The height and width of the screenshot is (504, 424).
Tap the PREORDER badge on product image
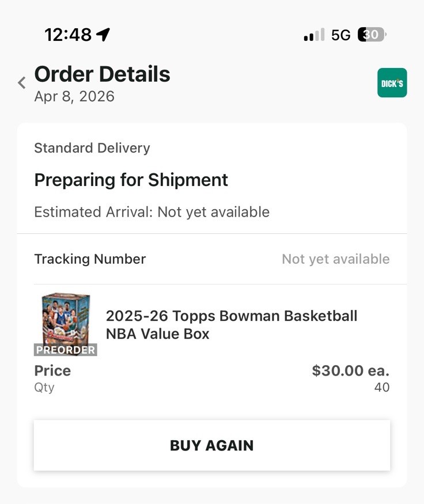tap(65, 350)
